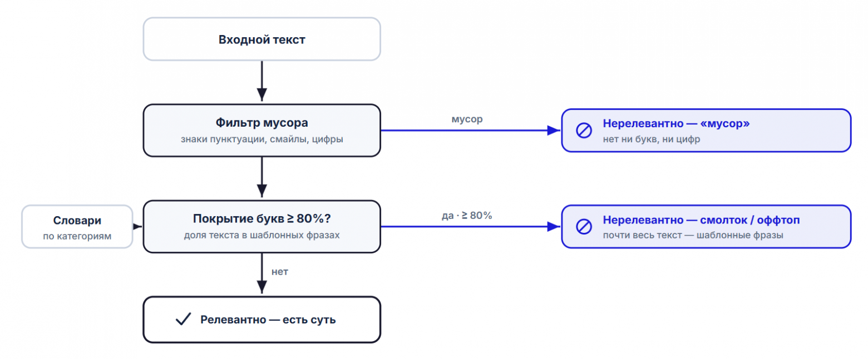Click the arrowhead entering Покрытие букв box
The width and height of the screenshot is (868, 359).
[x=262, y=191]
